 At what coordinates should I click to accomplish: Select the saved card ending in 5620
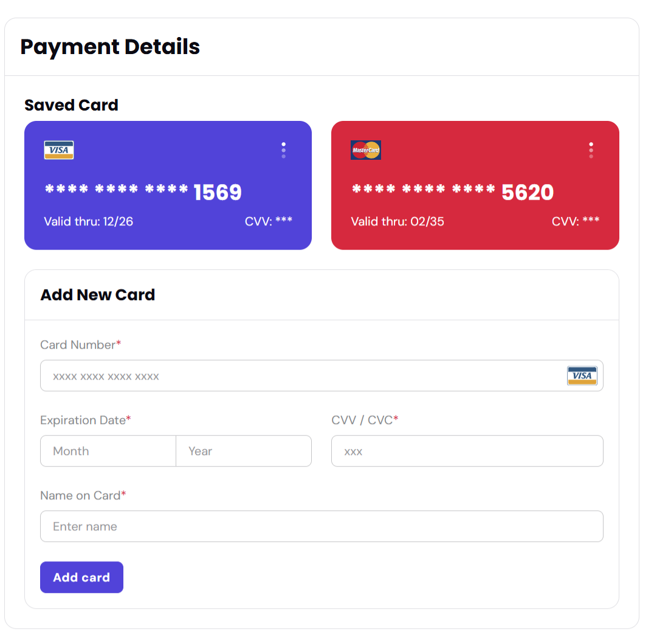(475, 185)
